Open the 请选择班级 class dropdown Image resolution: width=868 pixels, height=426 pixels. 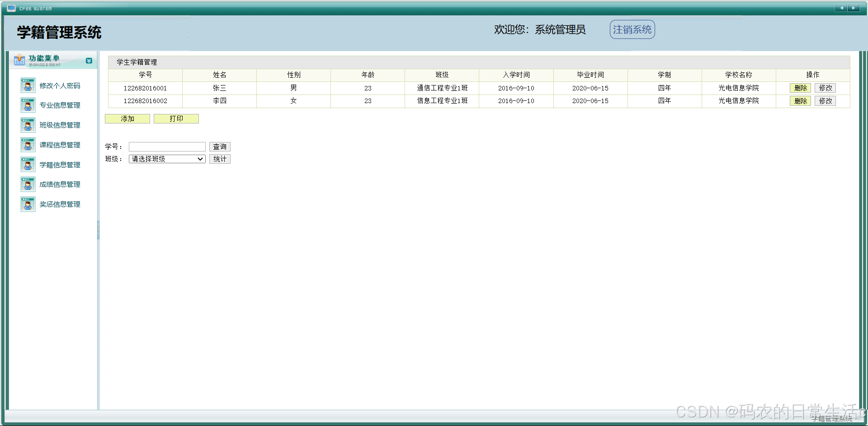pyautogui.click(x=167, y=159)
